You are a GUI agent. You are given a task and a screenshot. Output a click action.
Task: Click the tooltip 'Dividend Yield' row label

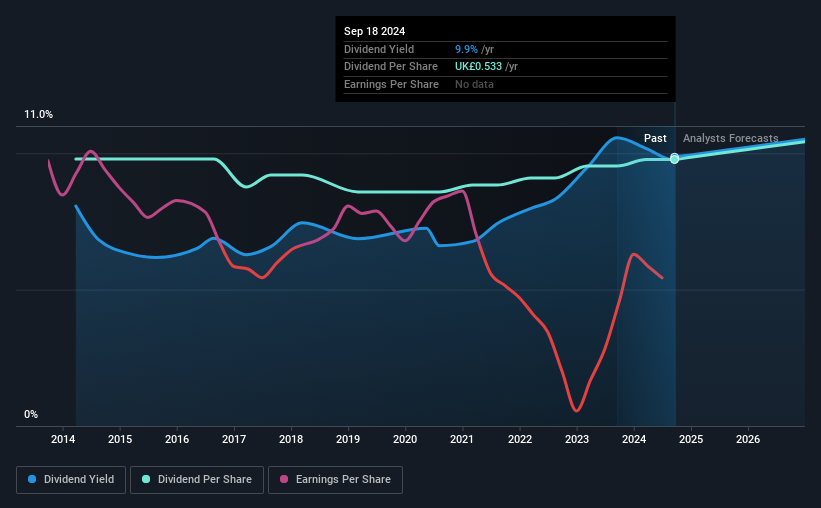click(379, 49)
